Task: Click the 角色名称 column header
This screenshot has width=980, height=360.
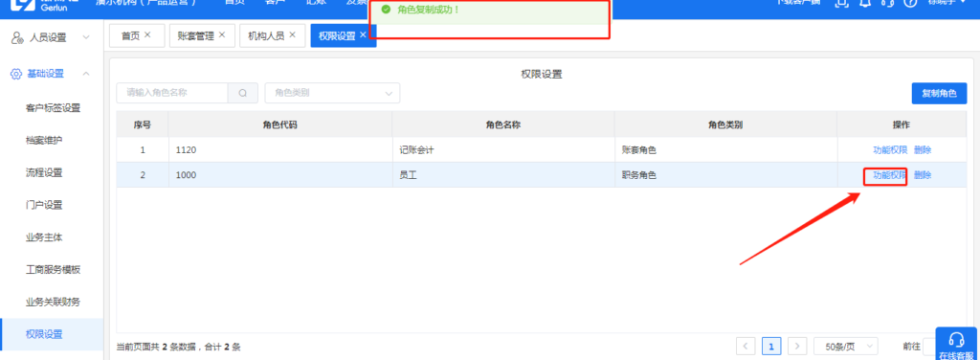Action: coord(503,124)
